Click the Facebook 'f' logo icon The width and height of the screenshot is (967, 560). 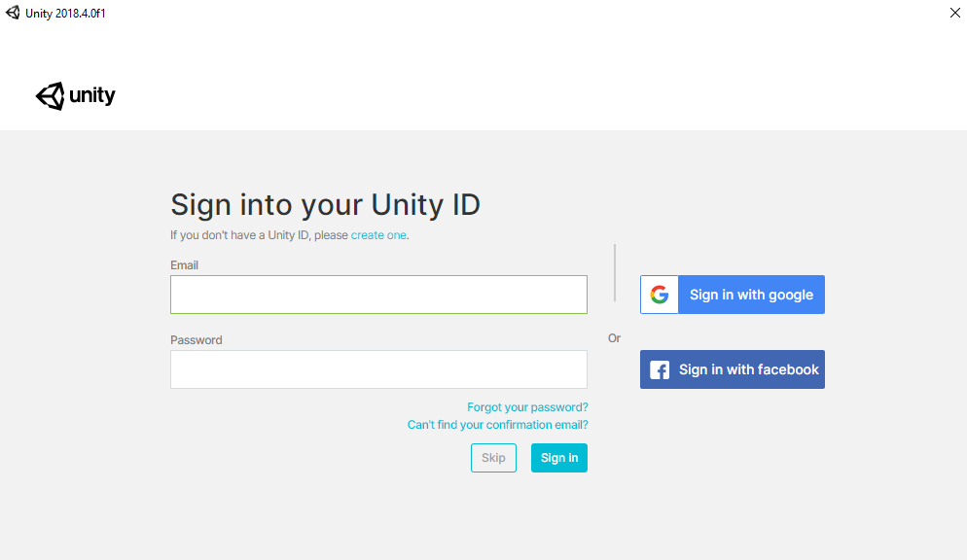click(x=660, y=369)
